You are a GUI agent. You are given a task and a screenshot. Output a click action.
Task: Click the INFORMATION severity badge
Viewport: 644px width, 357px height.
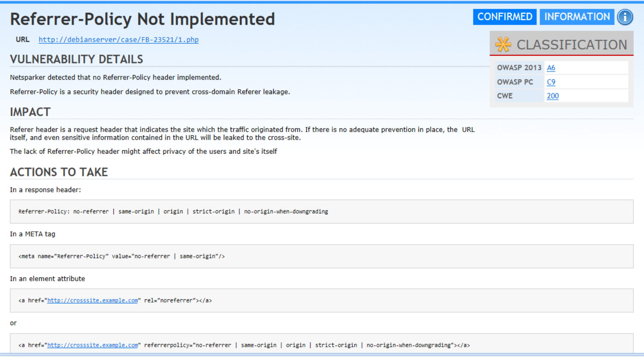coord(577,17)
